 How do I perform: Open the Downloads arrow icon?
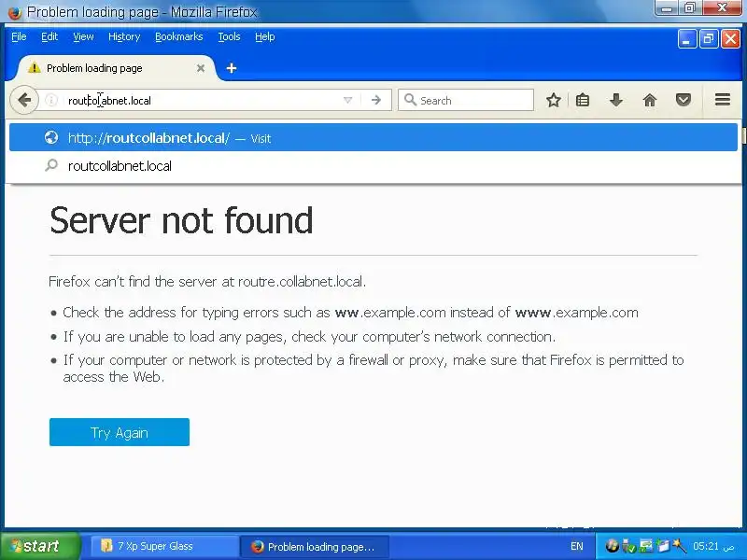point(616,100)
